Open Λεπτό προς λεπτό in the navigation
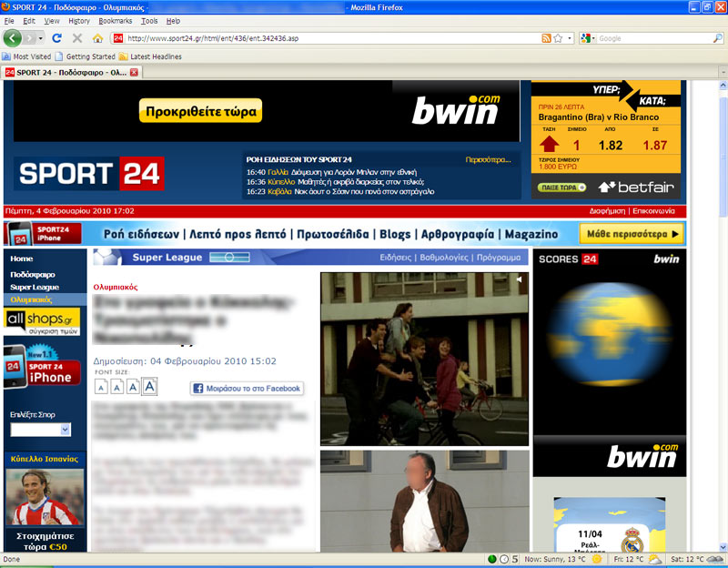This screenshot has height=568, width=728. tap(238, 234)
